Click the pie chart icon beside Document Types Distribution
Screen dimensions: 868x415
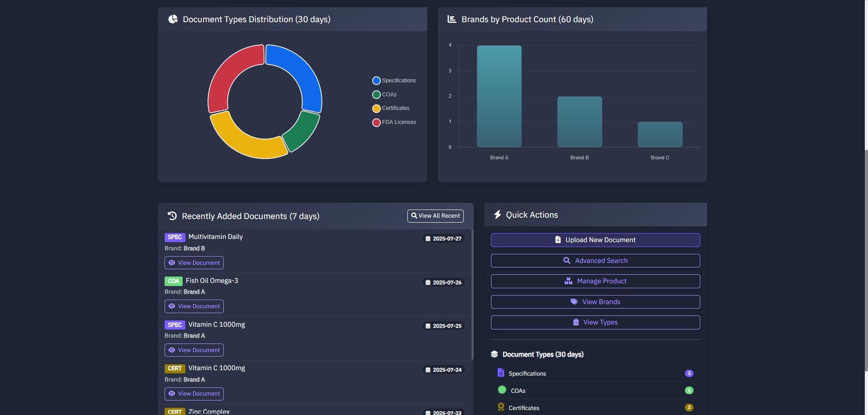coord(173,19)
